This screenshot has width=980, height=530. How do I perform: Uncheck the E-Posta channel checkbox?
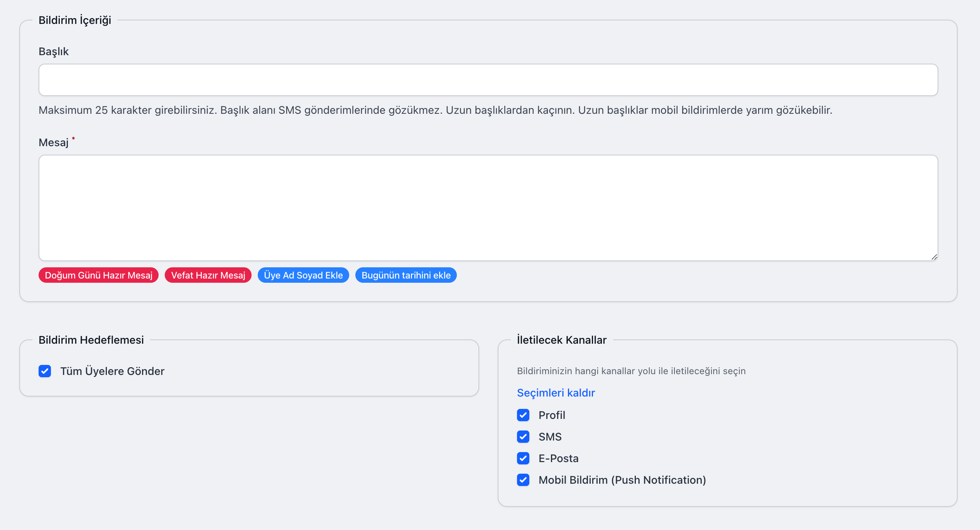pos(523,458)
